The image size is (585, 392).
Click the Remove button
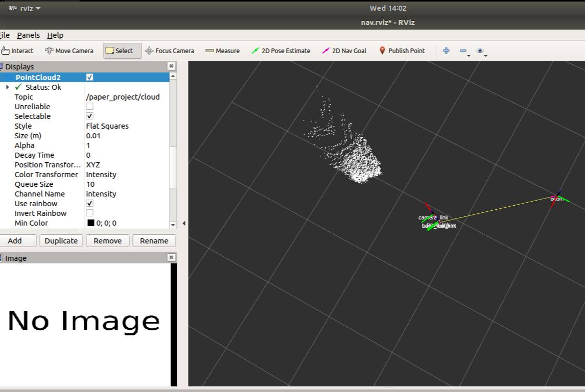pyautogui.click(x=107, y=241)
